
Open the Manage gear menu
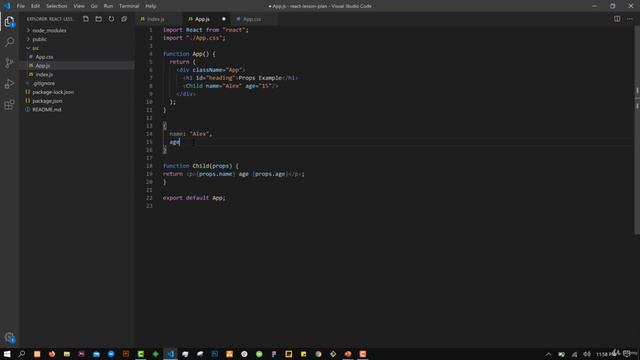coord(9,338)
